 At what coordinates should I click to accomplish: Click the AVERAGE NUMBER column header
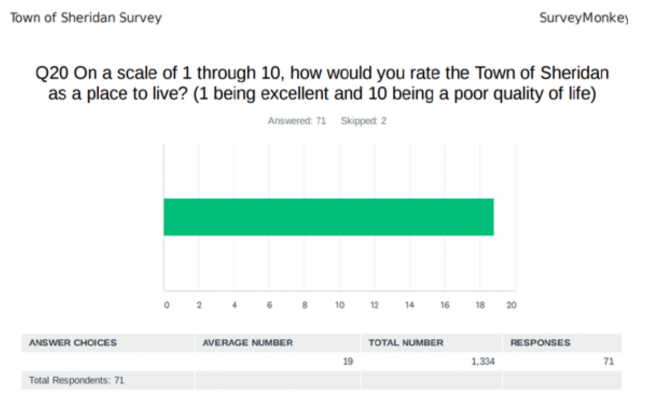pyautogui.click(x=248, y=343)
